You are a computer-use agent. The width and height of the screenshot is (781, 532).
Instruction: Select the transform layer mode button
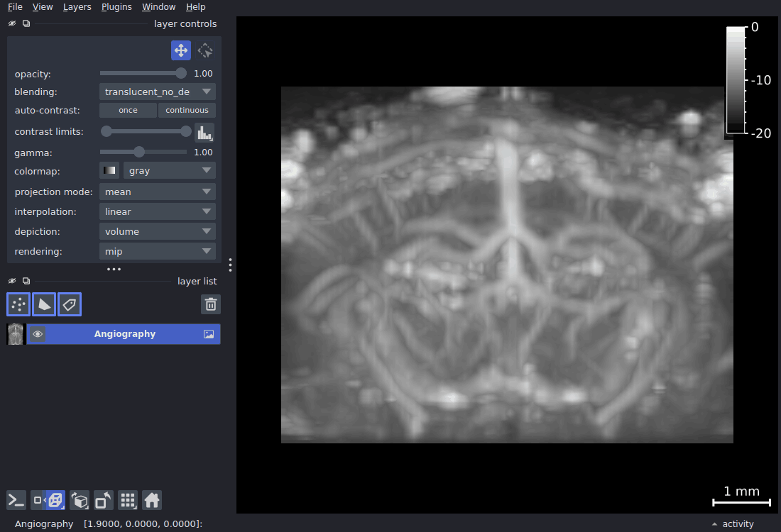pos(204,50)
